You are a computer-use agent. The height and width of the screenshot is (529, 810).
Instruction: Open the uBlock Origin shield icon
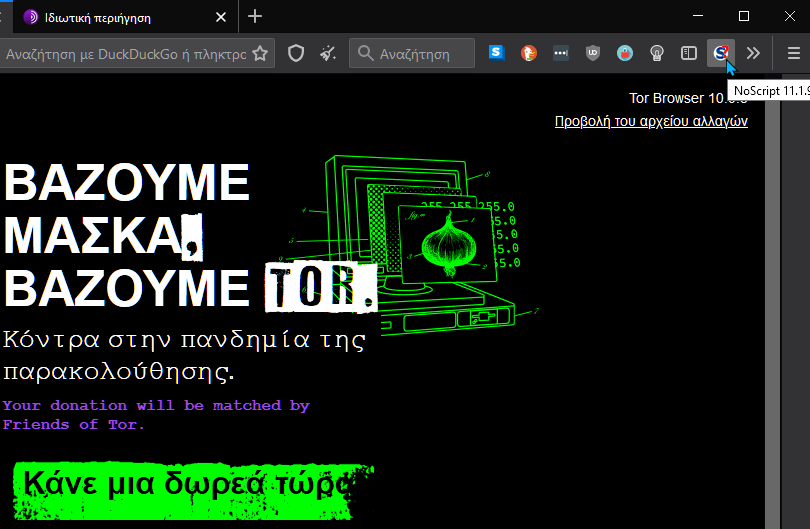point(593,53)
